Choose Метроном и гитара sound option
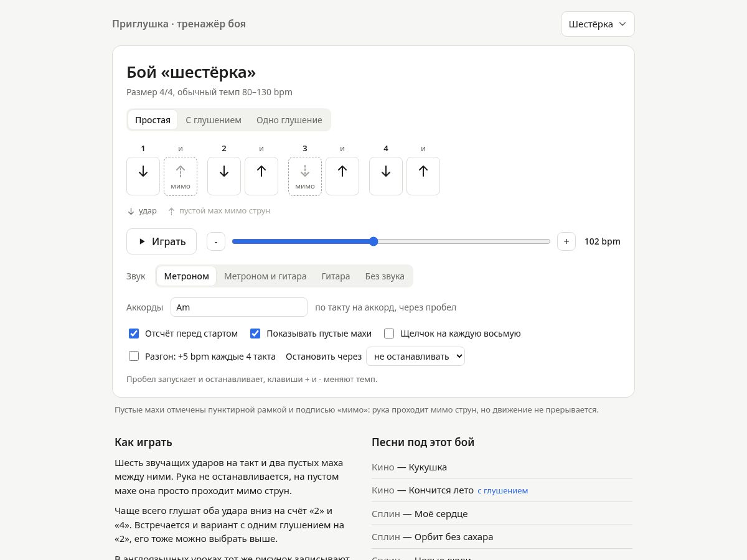This screenshot has width=747, height=560. [x=265, y=276]
